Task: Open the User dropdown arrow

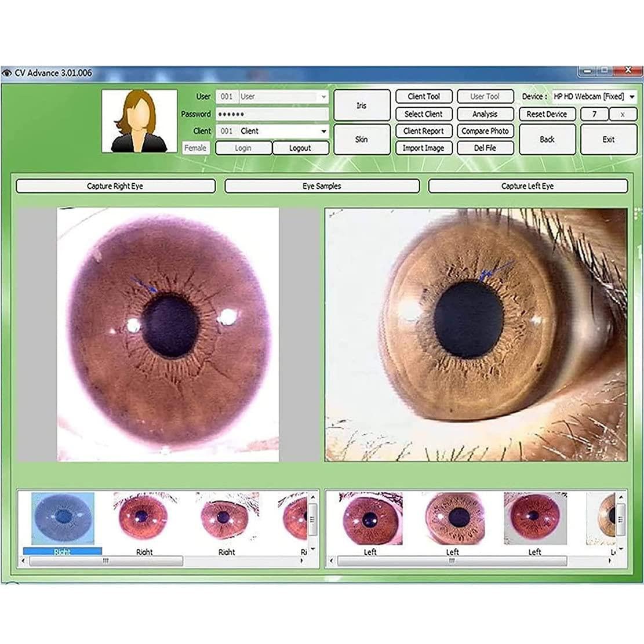Action: click(x=323, y=97)
